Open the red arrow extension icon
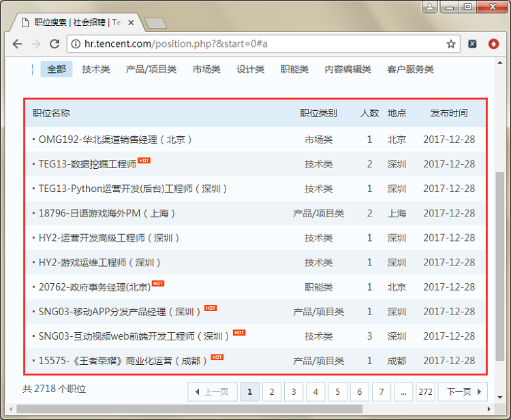 click(x=493, y=44)
